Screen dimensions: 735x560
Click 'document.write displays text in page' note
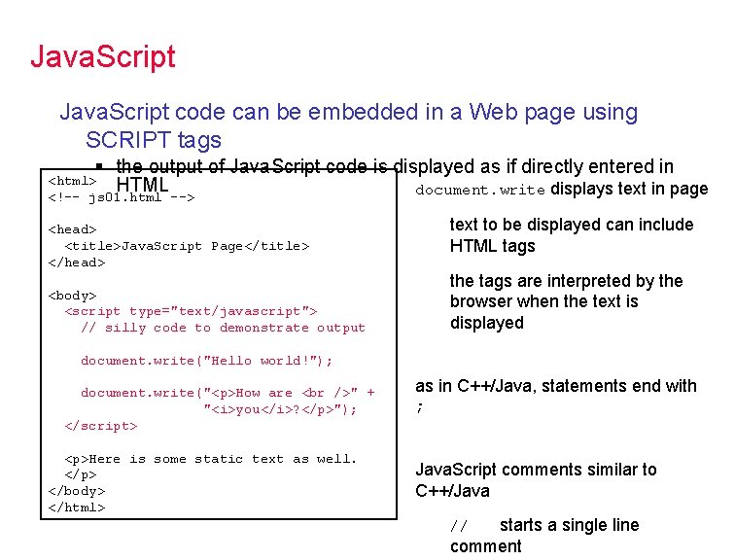[x=562, y=189]
